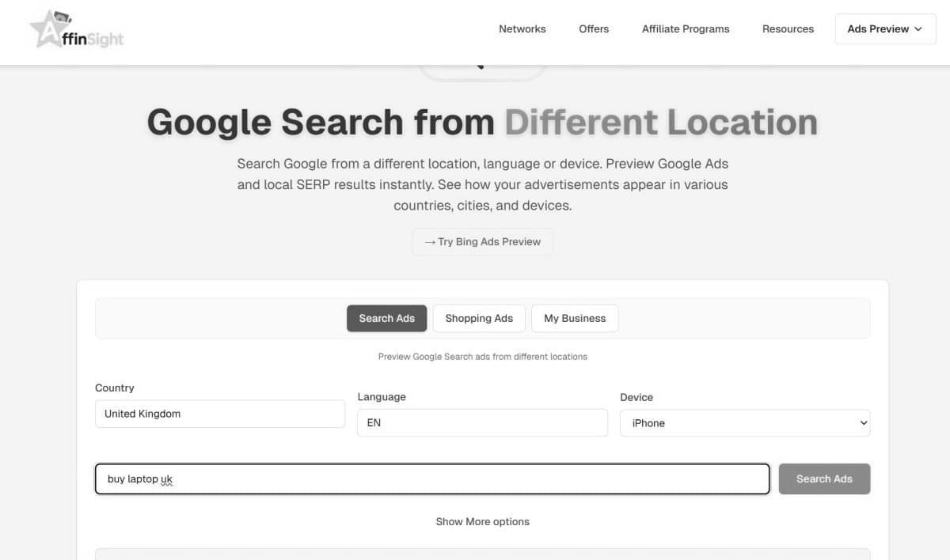Go to the Offers page
This screenshot has width=950, height=560.
pos(594,29)
